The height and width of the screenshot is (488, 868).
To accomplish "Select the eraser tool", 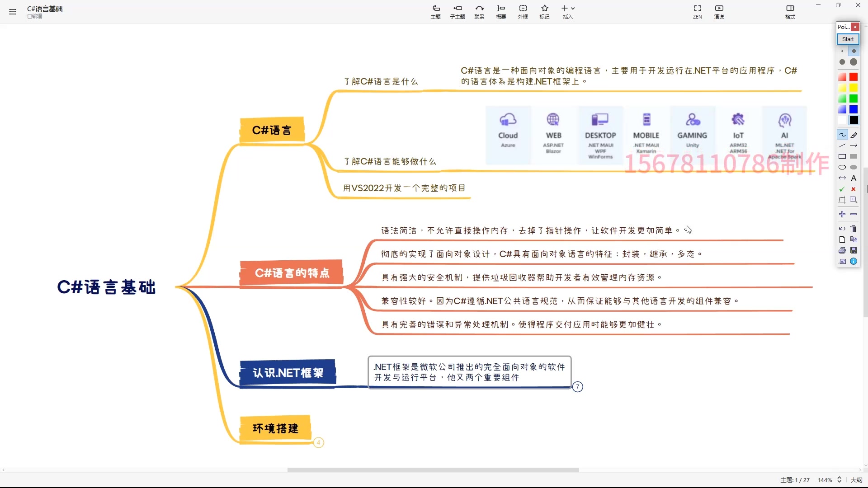I will pos(854,135).
